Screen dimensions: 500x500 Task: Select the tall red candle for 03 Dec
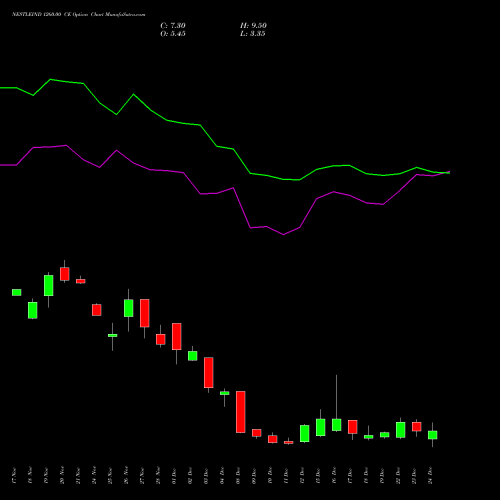pos(209,372)
